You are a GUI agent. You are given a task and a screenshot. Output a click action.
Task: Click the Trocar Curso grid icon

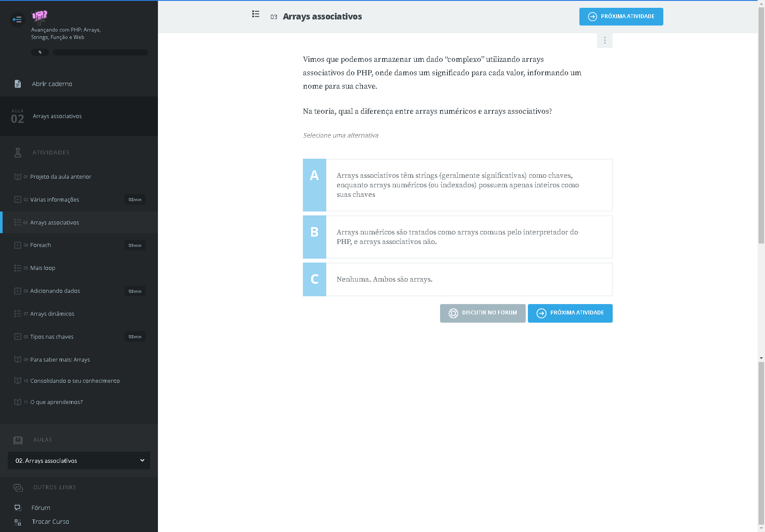(18, 522)
